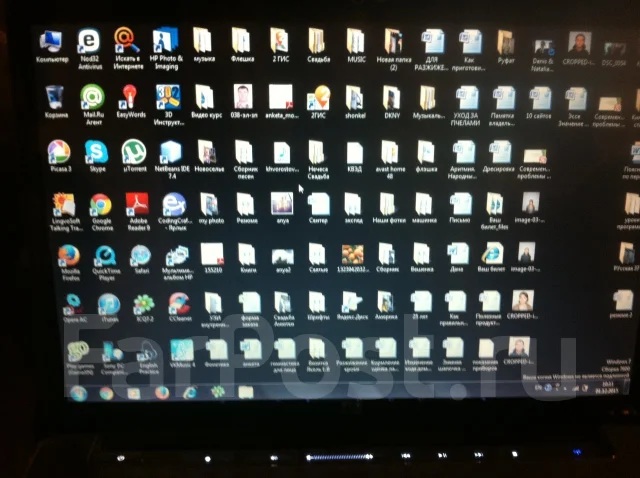The width and height of the screenshot is (640, 478).
Task: Launch Picasa 3 from desktop
Action: point(60,156)
